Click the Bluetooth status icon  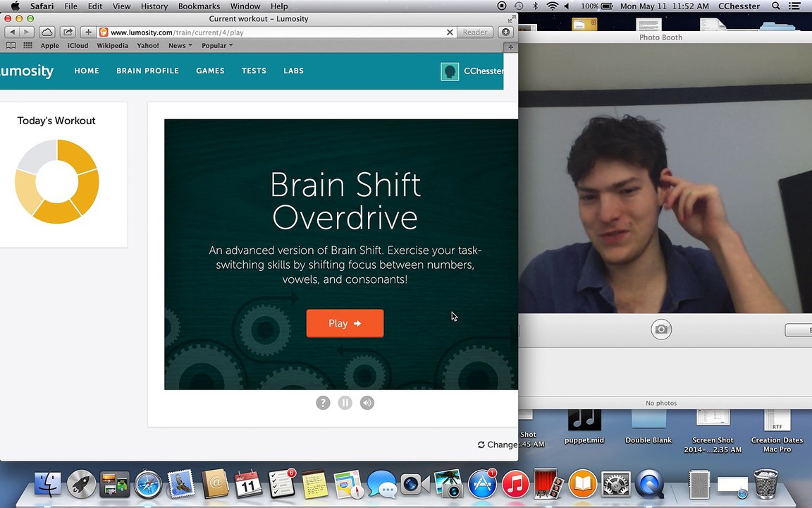click(x=536, y=6)
